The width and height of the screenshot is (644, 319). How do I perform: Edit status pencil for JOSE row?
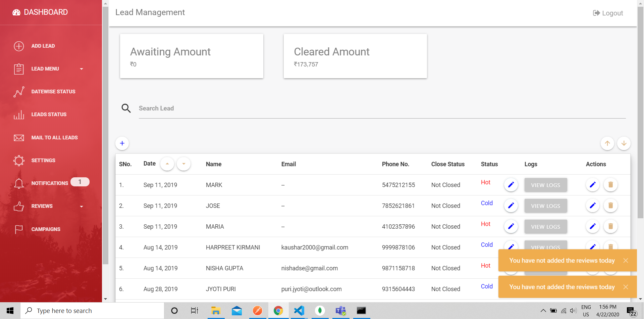(x=511, y=206)
